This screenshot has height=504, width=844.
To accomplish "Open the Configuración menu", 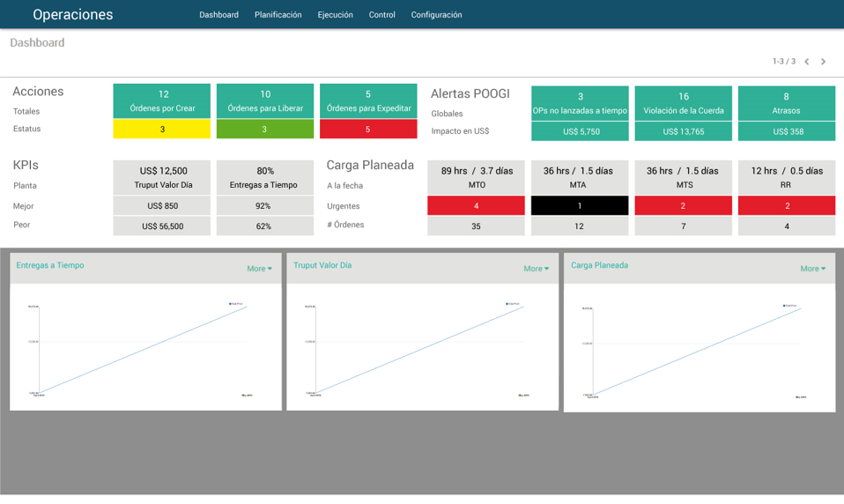I will pyautogui.click(x=436, y=14).
